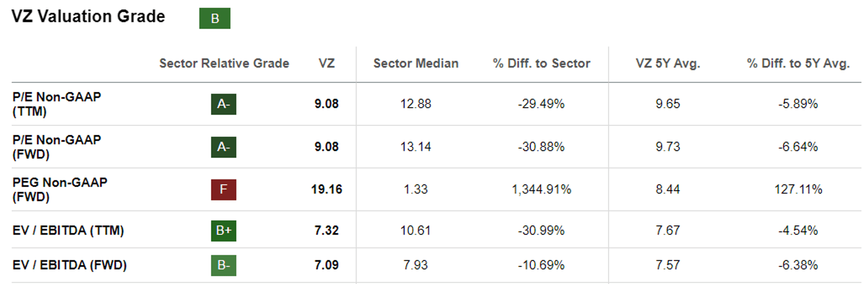Click the EV / EBITDA (FWD) label
Screen dimensions: 868x284
click(70, 265)
